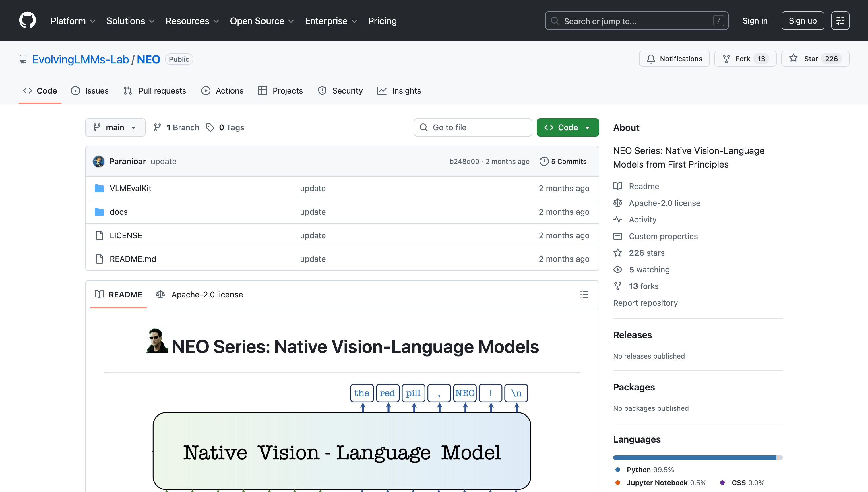The image size is (868, 492).
Task: Star the NEO repository
Action: 815,59
